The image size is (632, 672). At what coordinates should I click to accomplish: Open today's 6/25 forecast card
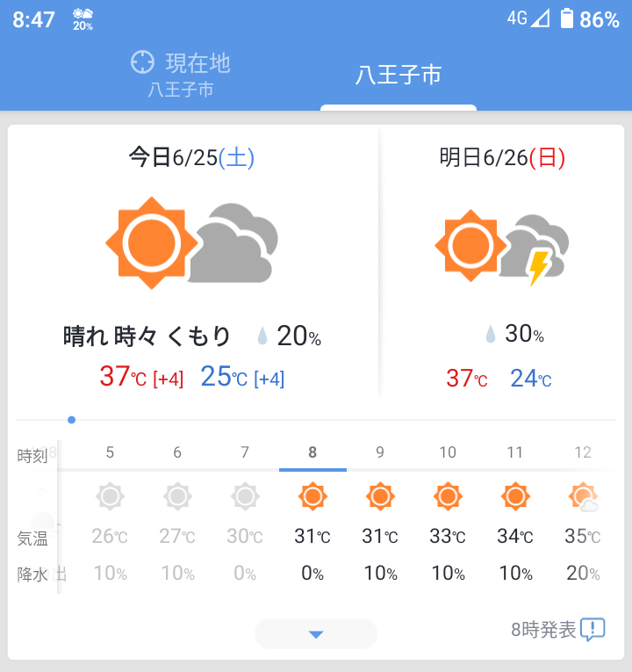(193, 264)
